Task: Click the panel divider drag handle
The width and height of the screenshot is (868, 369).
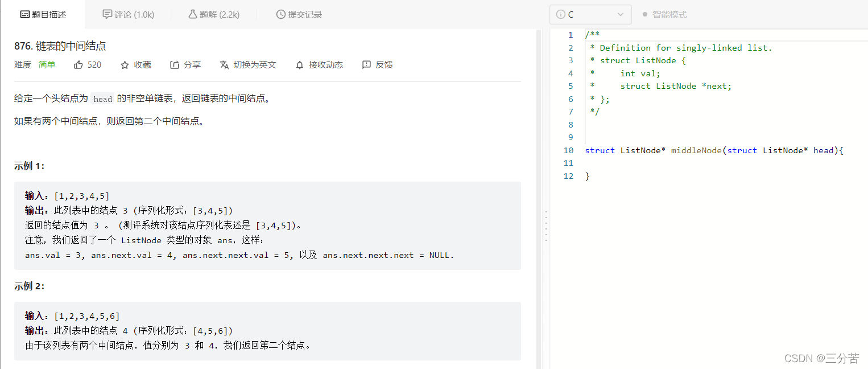Action: [x=546, y=226]
